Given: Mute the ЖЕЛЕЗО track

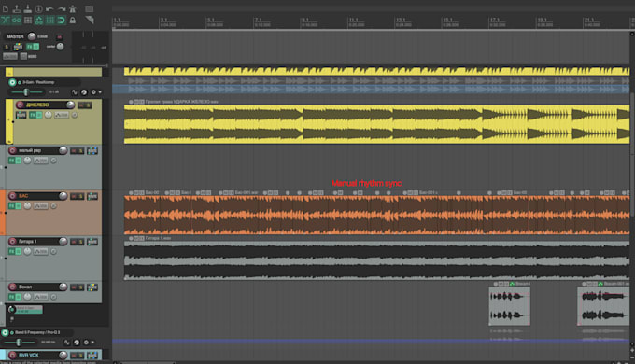Looking at the screenshot, I should tap(81, 105).
